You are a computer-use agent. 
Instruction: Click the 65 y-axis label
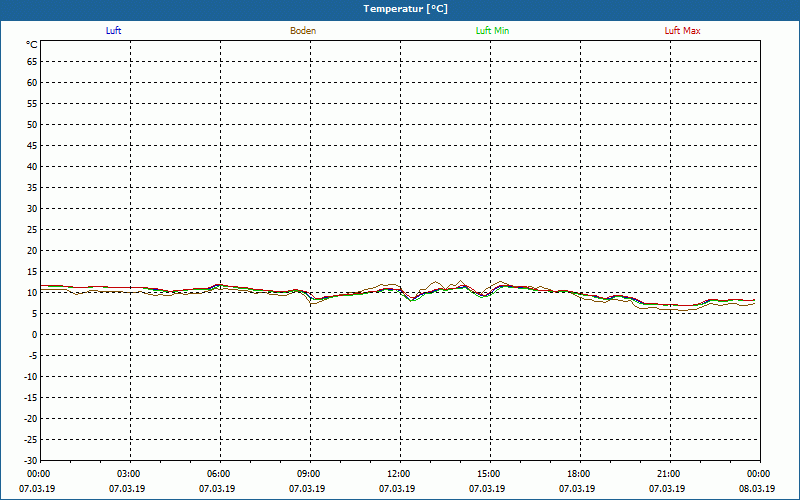click(32, 62)
